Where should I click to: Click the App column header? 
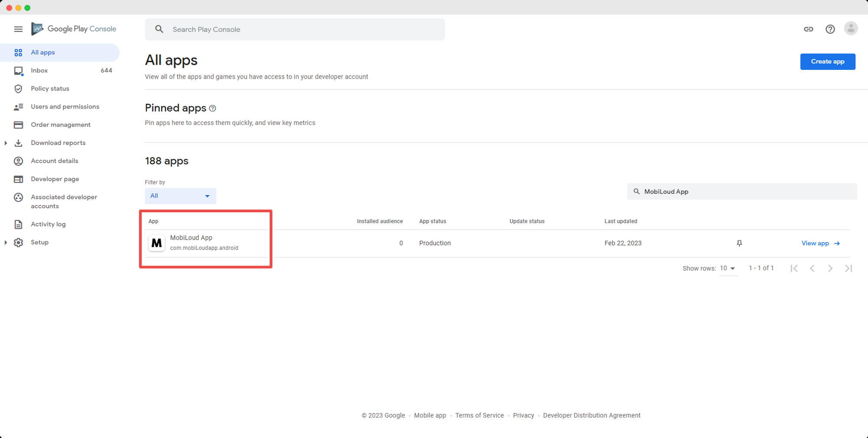click(153, 221)
